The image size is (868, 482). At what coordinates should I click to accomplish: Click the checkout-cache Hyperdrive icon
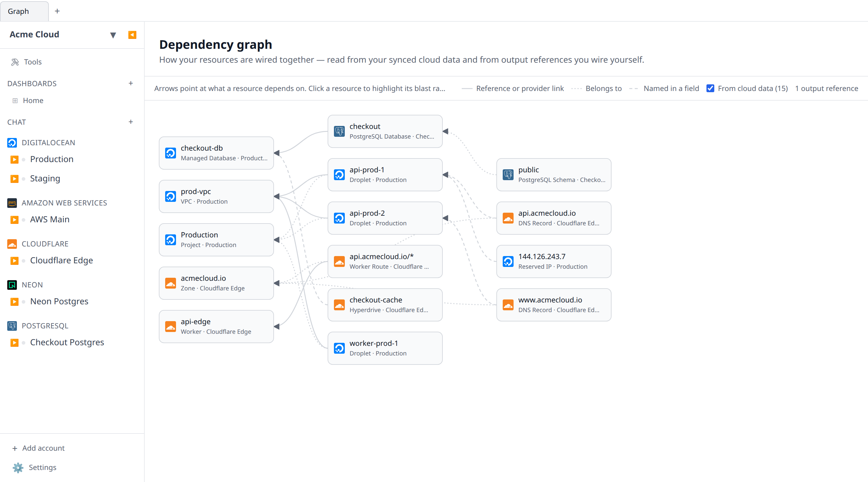click(x=339, y=305)
